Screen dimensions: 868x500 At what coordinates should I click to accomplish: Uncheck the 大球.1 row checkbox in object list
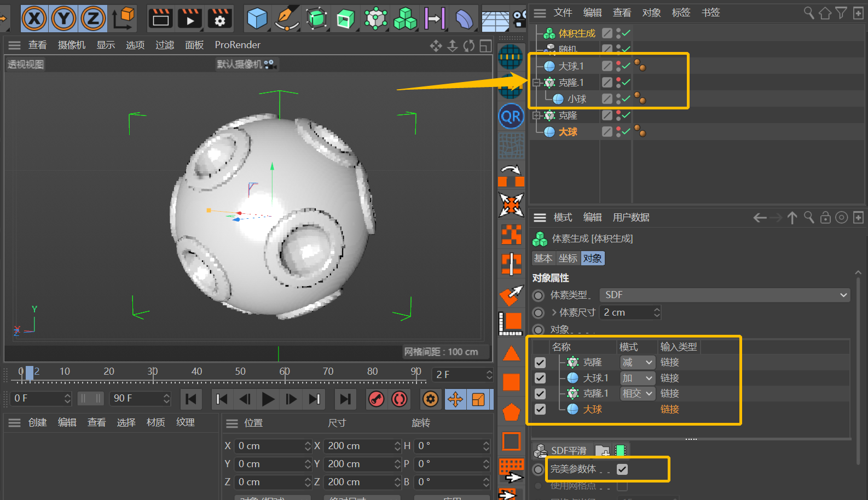coord(540,378)
